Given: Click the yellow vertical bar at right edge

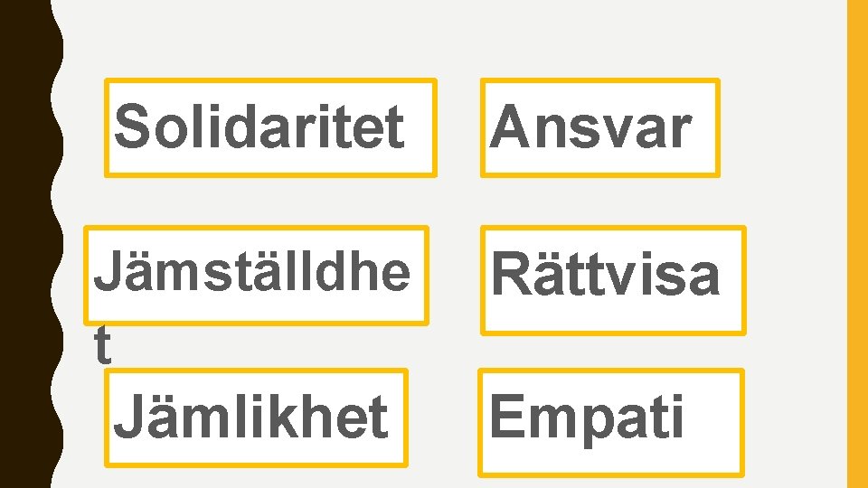Looking at the screenshot, I should (x=856, y=244).
